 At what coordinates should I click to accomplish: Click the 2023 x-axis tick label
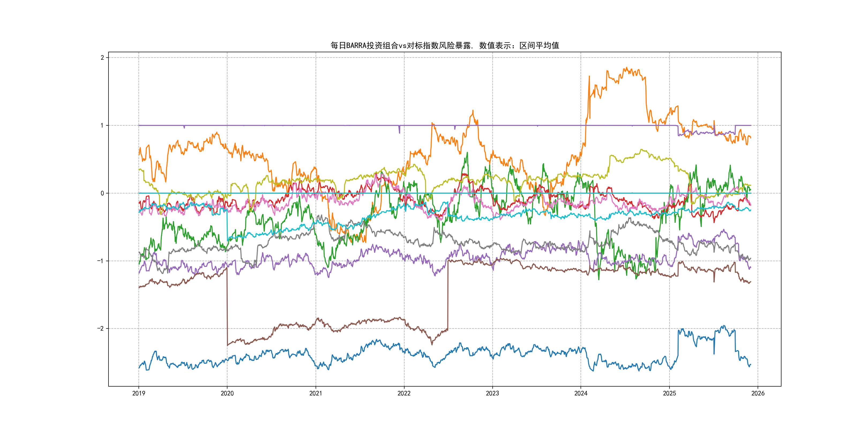point(492,393)
